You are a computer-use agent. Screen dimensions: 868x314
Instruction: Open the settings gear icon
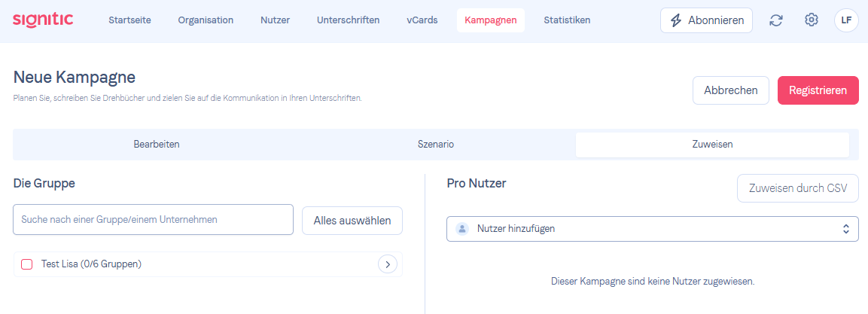pyautogui.click(x=811, y=20)
